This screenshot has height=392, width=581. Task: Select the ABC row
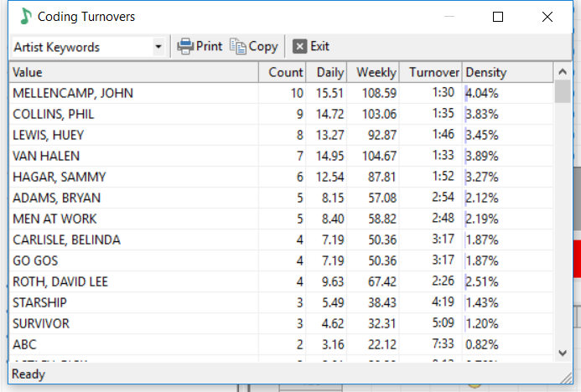click(x=281, y=344)
